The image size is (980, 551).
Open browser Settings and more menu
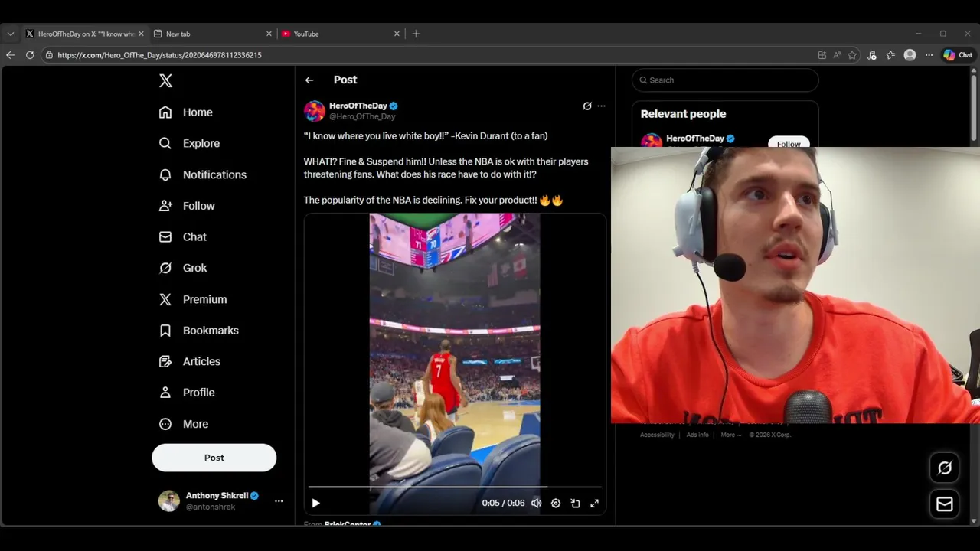point(929,55)
